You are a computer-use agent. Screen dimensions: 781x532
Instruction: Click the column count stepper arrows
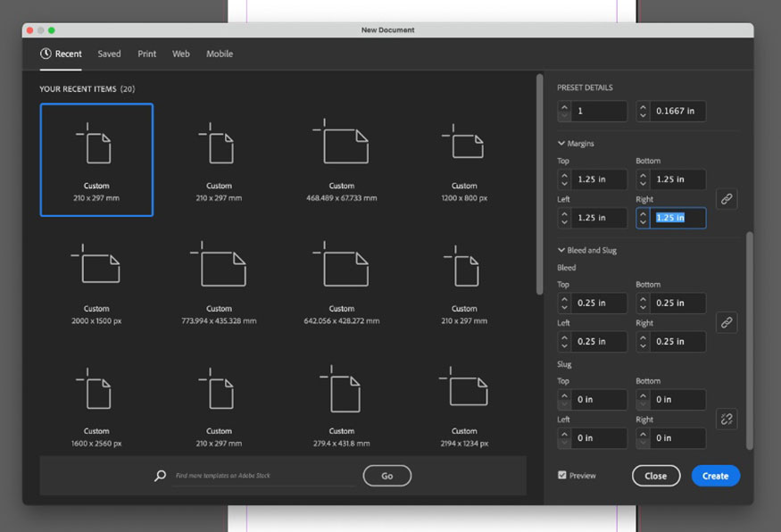click(564, 111)
